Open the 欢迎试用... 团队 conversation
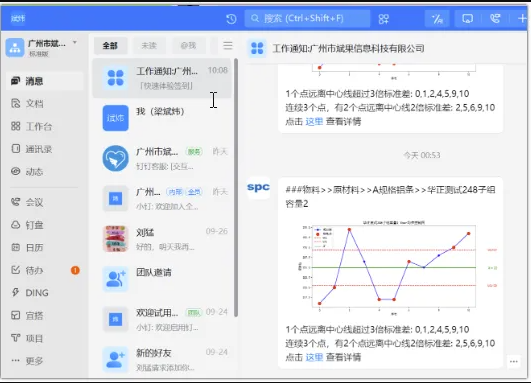Image resolution: width=531 pixels, height=383 pixels. click(x=162, y=319)
